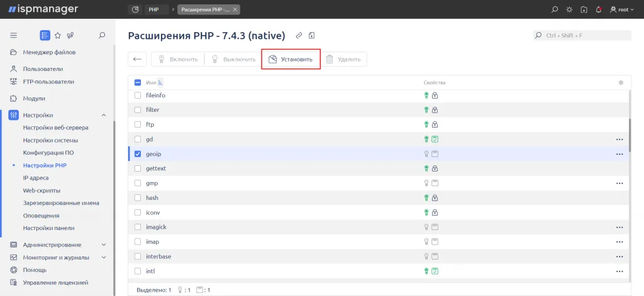This screenshot has width=644, height=296.
Task: Open the geoip row three-dot menu
Action: [619, 154]
